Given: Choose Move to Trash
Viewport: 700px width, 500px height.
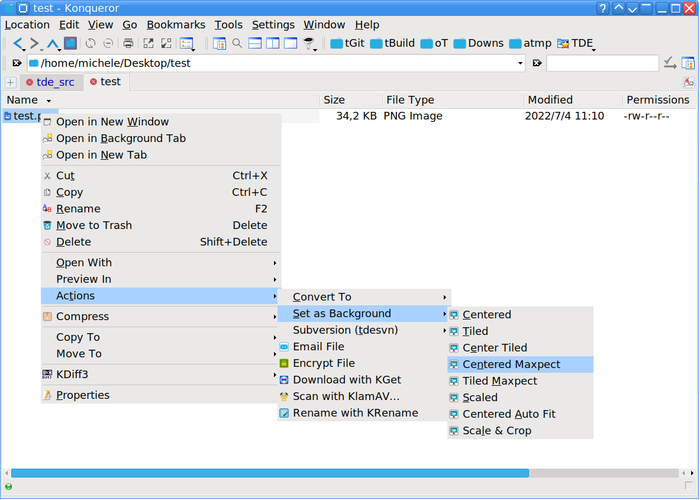Looking at the screenshot, I should [161, 225].
